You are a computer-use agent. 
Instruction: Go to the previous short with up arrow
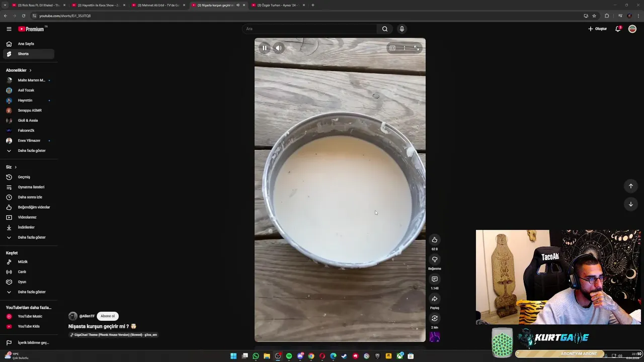pyautogui.click(x=631, y=186)
